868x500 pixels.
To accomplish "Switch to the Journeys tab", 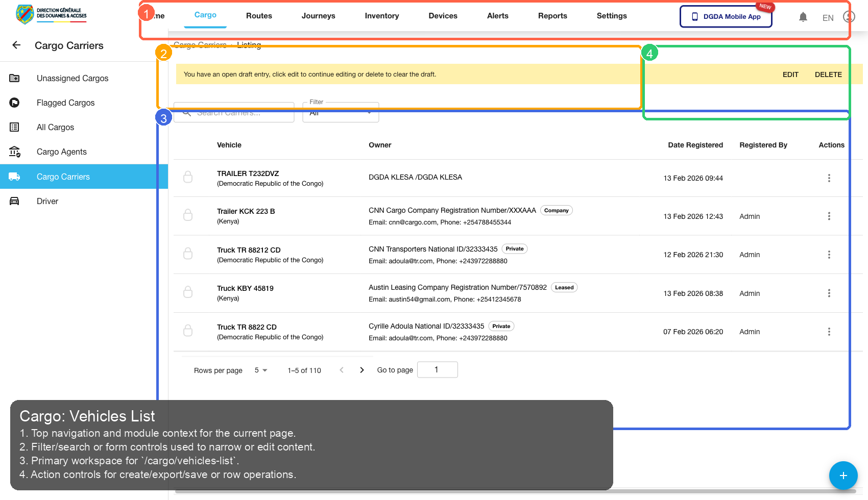I will [318, 16].
